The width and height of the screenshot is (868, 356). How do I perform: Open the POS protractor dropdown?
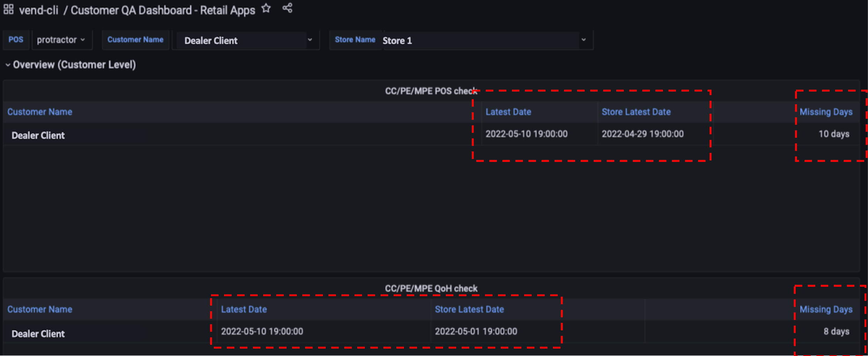pos(62,40)
